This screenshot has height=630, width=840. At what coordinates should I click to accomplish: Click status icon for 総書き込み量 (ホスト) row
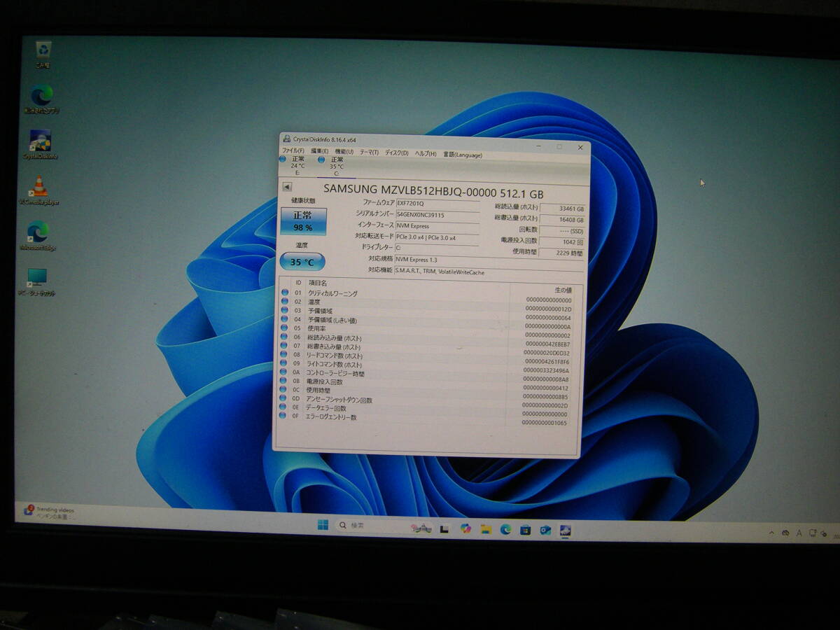coord(285,346)
